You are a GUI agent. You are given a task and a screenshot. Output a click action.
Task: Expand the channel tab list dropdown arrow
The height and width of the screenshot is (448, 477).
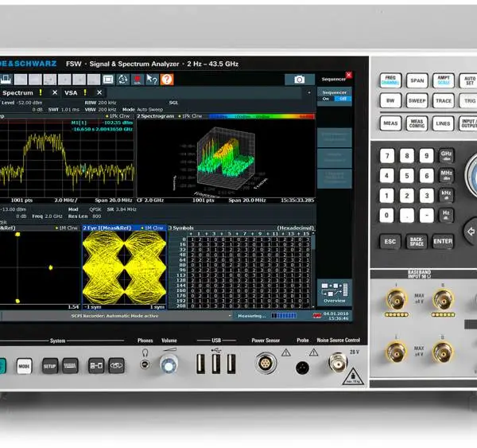click(x=309, y=92)
